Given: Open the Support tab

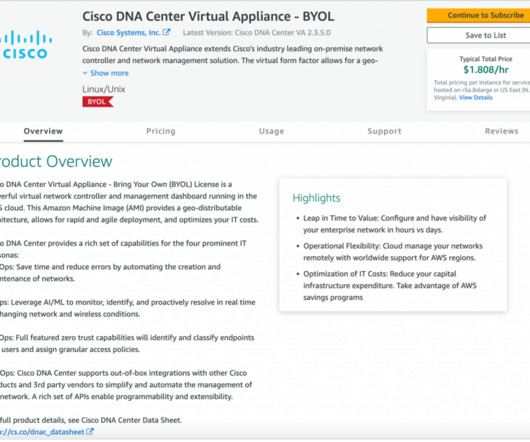Looking at the screenshot, I should click(385, 131).
